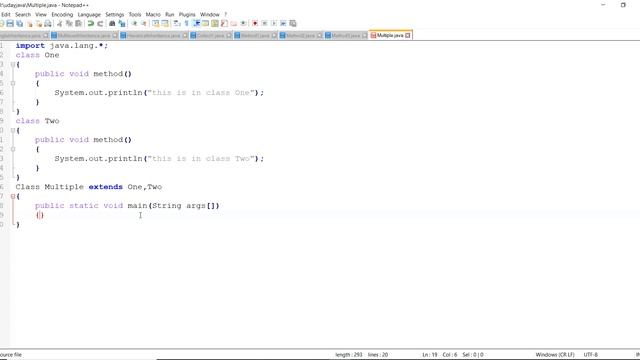Click 'Ln : 19' status bar entry
The image size is (640, 360).
[x=430, y=355]
